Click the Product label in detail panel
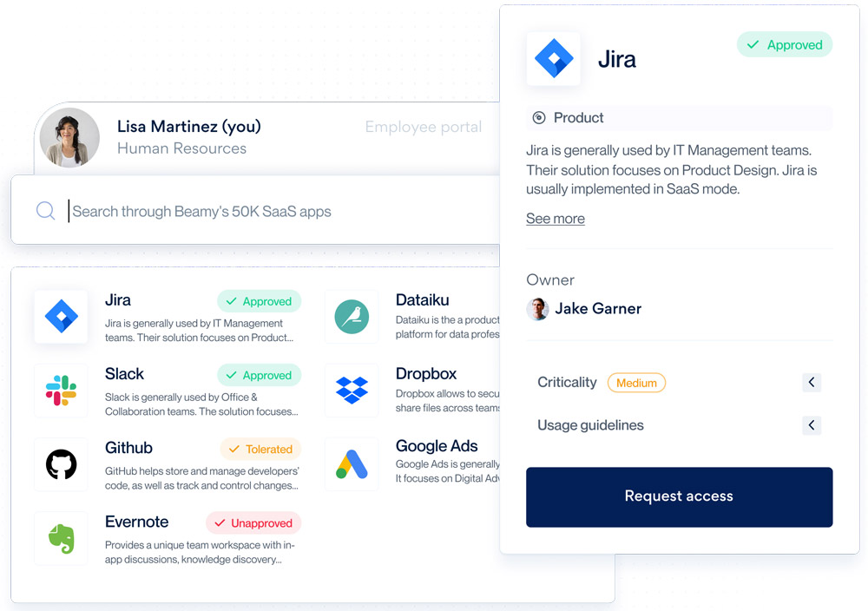The height and width of the screenshot is (611, 868). pyautogui.click(x=578, y=117)
